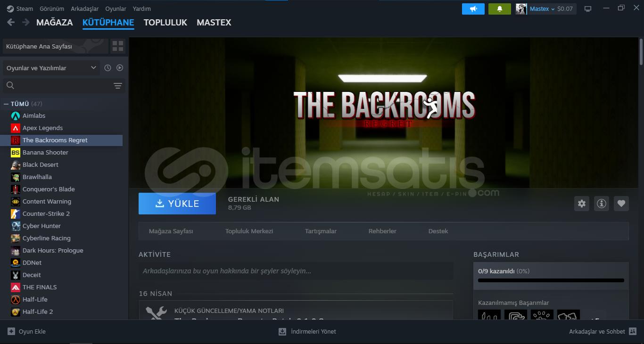
Task: Click the Counter-Strike 2 game icon
Action: tap(16, 214)
